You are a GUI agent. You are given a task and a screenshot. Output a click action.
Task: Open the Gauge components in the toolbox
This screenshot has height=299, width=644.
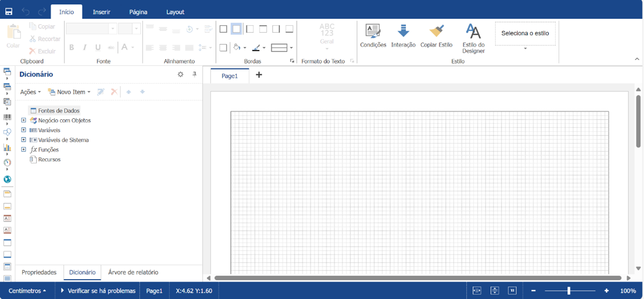pos(7,162)
